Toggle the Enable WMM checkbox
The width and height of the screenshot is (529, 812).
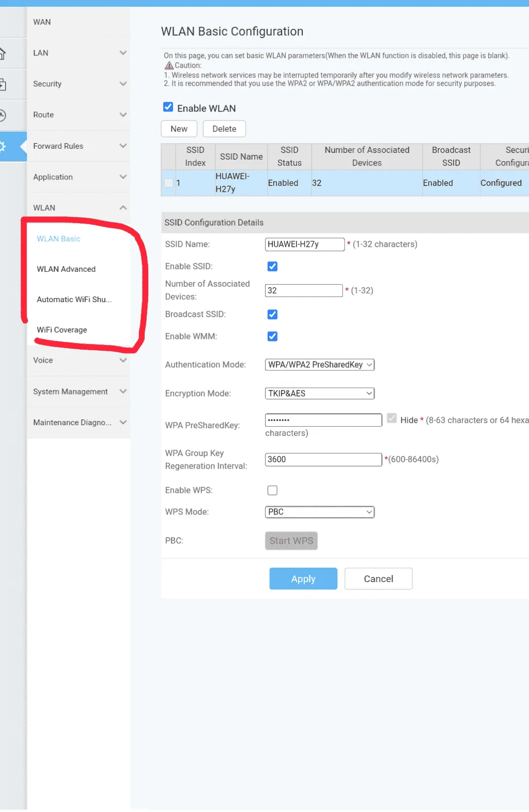coord(272,337)
